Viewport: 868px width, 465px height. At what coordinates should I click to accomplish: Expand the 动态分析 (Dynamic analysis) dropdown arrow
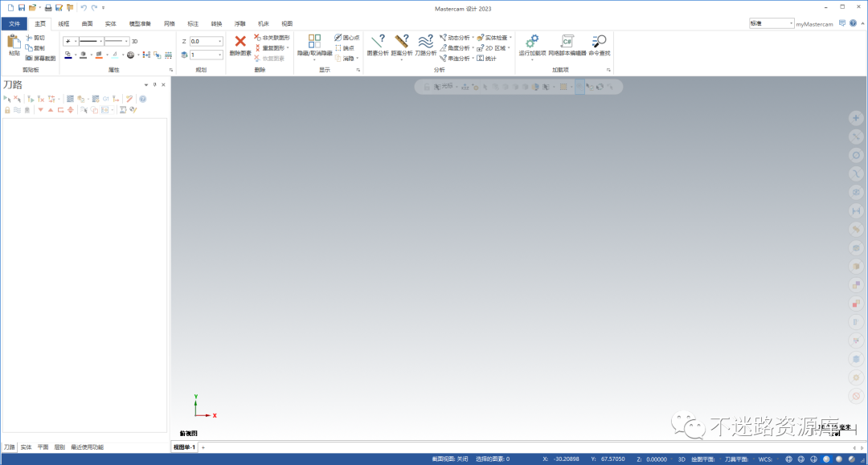pos(473,38)
